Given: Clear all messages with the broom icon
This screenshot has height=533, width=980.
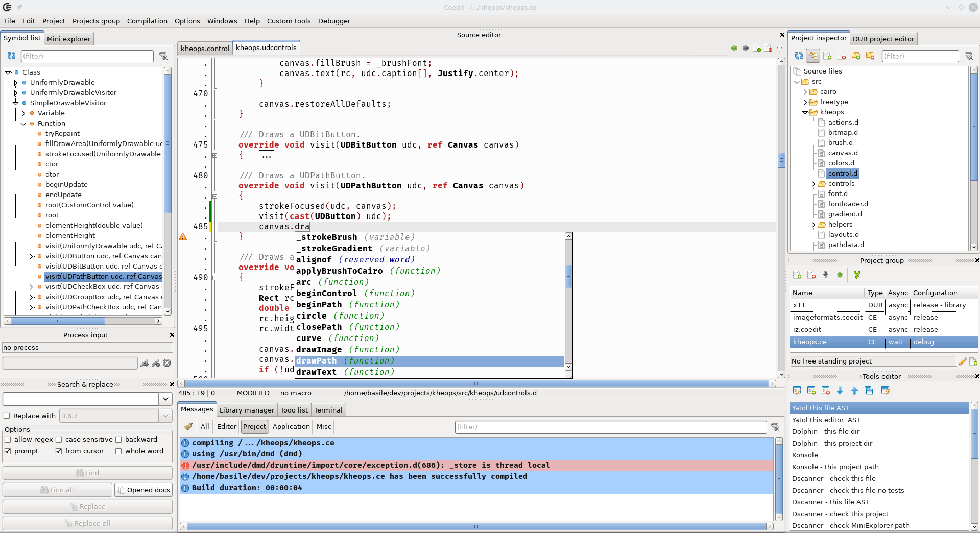Looking at the screenshot, I should [x=188, y=426].
